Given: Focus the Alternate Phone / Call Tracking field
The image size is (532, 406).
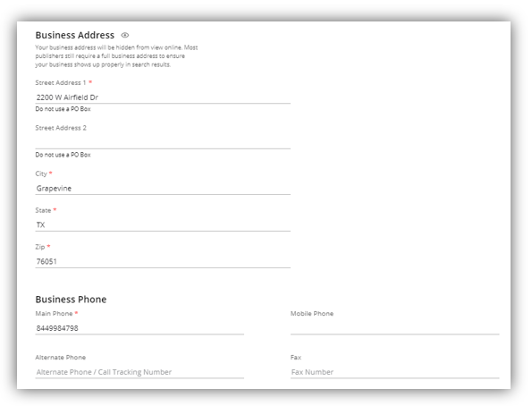Looking at the screenshot, I should coord(139,372).
